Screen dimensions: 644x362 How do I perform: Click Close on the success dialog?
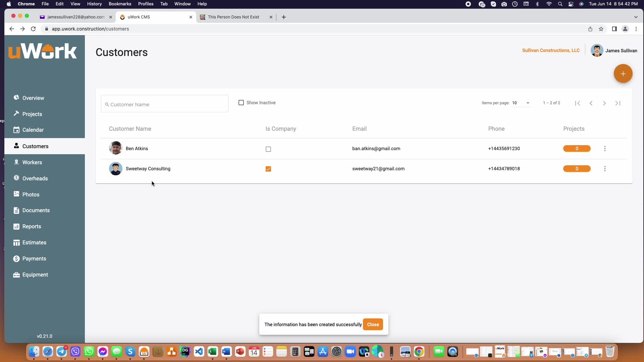(373, 324)
